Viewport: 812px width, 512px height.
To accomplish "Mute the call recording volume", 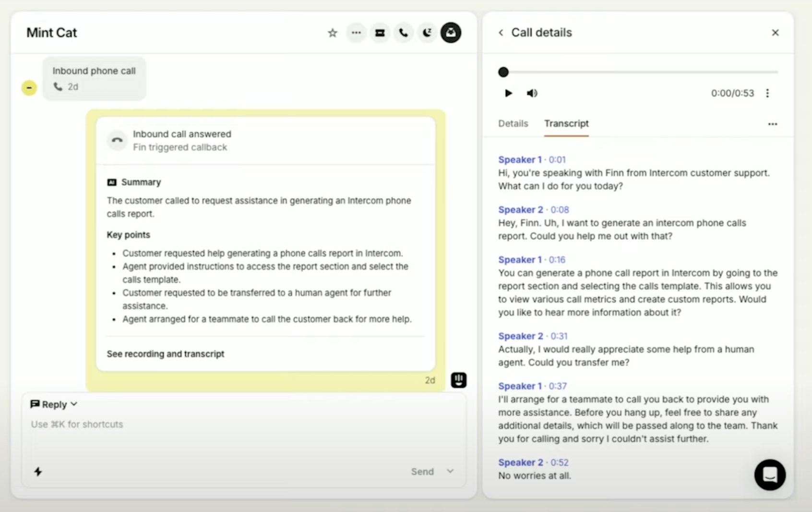I will click(x=532, y=93).
